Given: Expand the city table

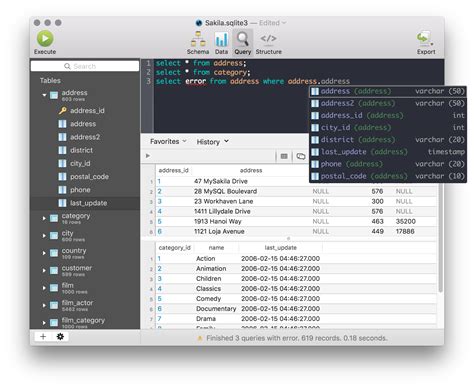Looking at the screenshot, I should coord(44,236).
